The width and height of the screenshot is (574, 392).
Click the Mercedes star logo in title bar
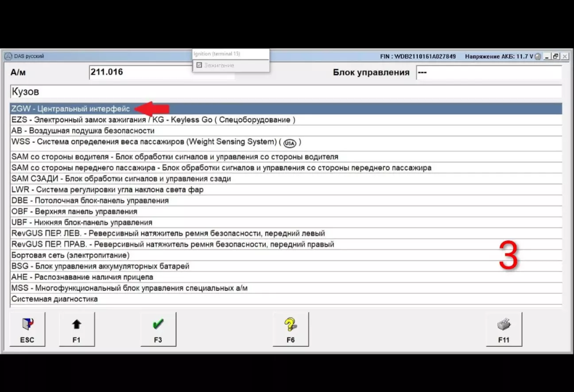(8, 56)
